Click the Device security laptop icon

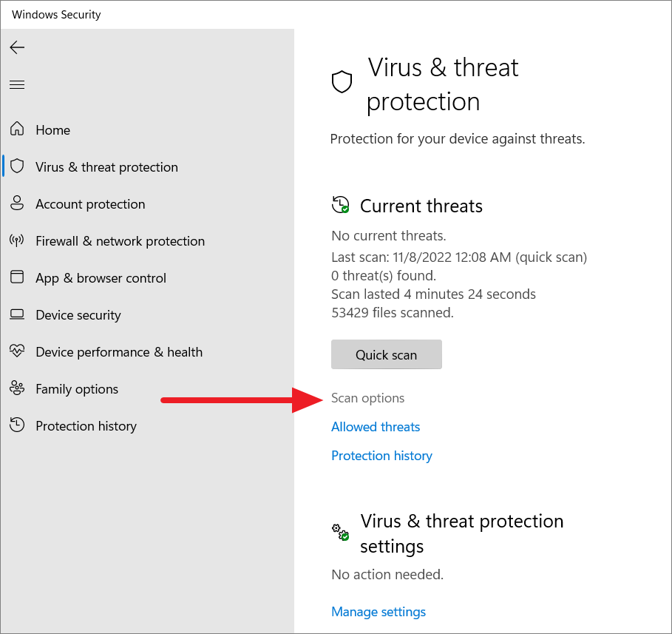click(17, 314)
